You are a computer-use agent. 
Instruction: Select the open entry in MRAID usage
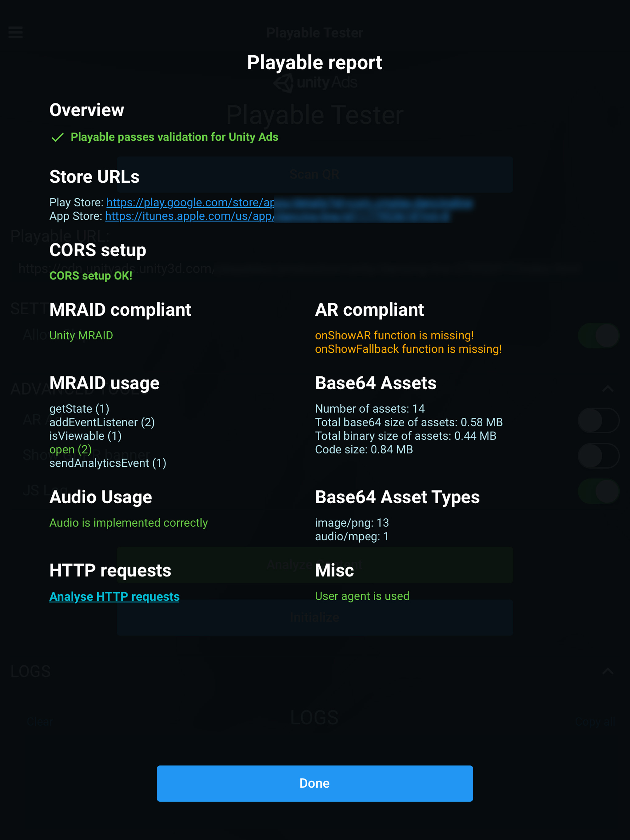(70, 449)
